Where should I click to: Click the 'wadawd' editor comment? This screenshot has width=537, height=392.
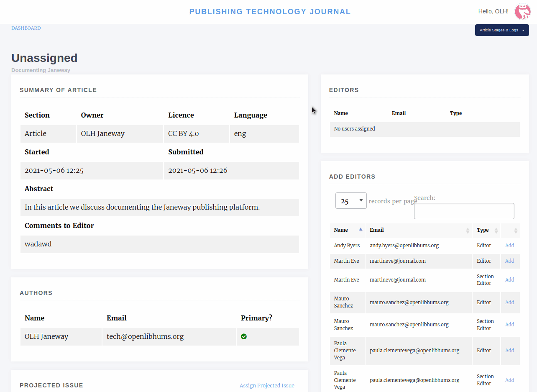pos(38,244)
